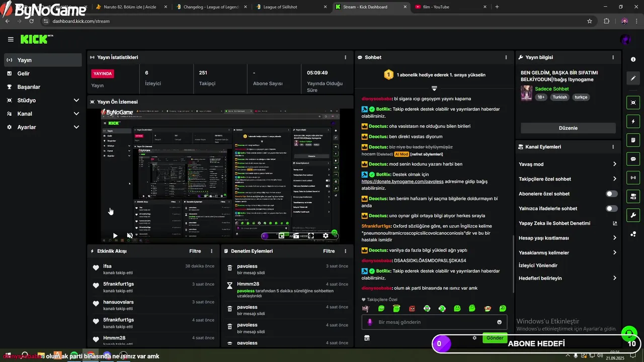This screenshot has height=362, width=644.
Task: Open external link icon of Yapay Zeka
Action: (x=615, y=223)
